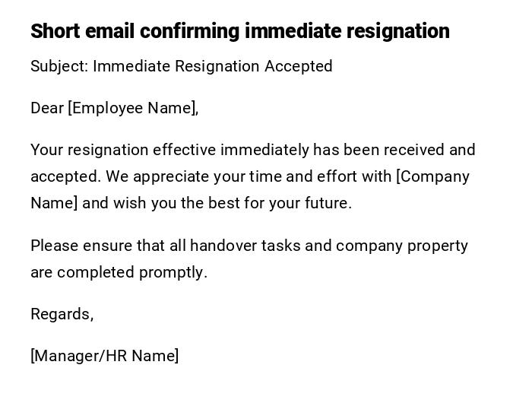Click the "Subject: Immediate Resignation Accepted" line
Screen dimensions: 532x403
point(181,66)
